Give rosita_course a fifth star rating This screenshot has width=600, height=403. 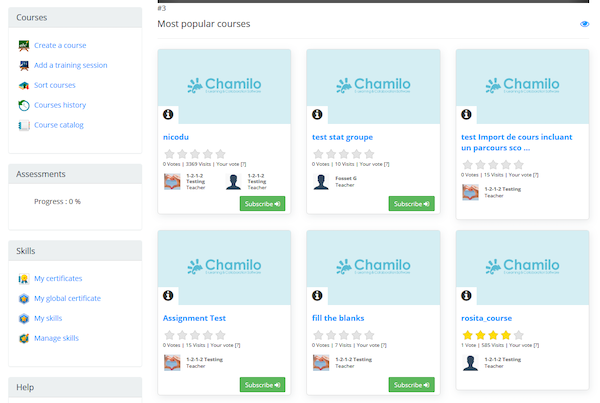[518, 335]
